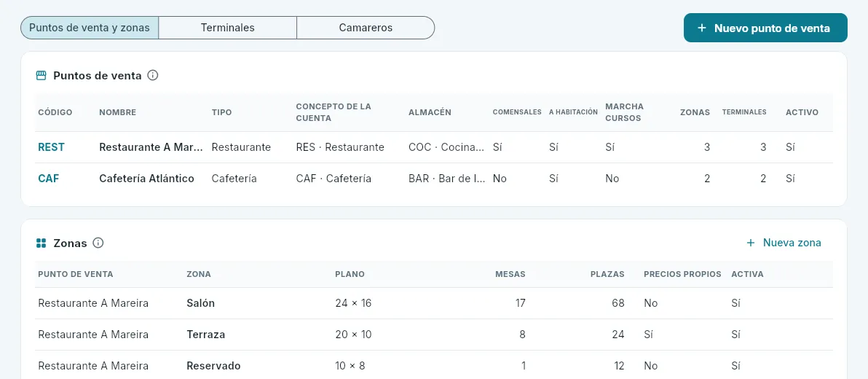Open the CAF code link

tap(49, 179)
